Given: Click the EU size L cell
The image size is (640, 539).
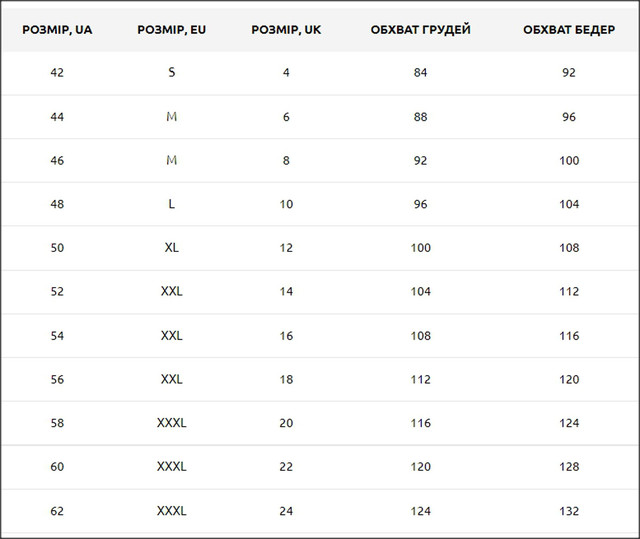Looking at the screenshot, I should [x=172, y=204].
